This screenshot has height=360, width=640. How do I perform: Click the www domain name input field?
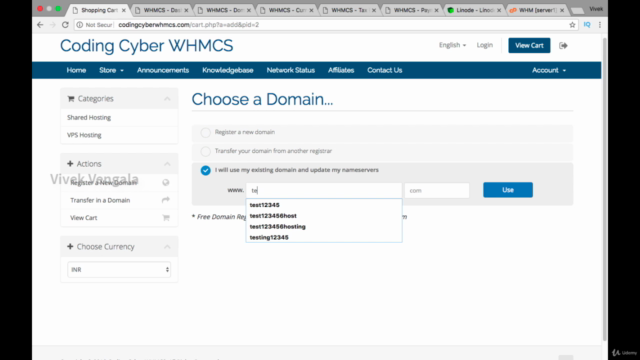(324, 190)
